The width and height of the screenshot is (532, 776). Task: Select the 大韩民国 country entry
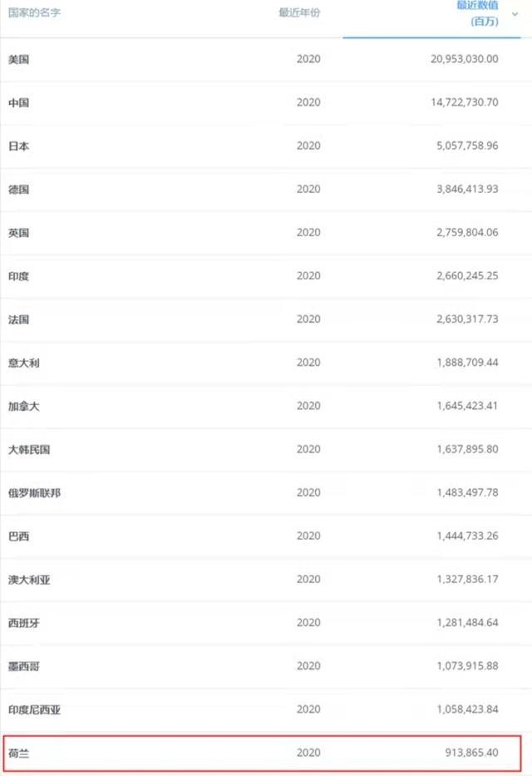[x=29, y=449]
